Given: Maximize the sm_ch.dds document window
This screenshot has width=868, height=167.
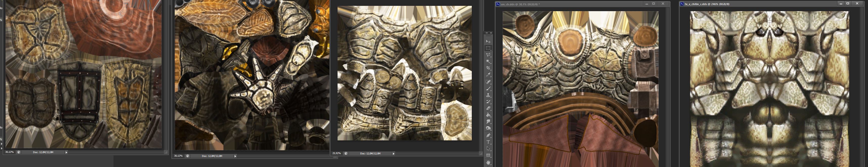Looking at the screenshot, I should [653, 4].
